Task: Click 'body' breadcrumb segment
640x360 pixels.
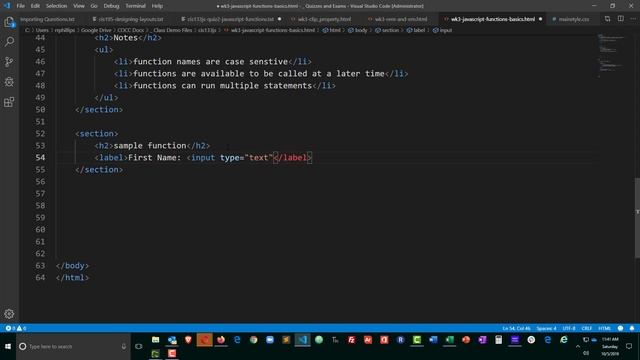Action: tap(358, 30)
